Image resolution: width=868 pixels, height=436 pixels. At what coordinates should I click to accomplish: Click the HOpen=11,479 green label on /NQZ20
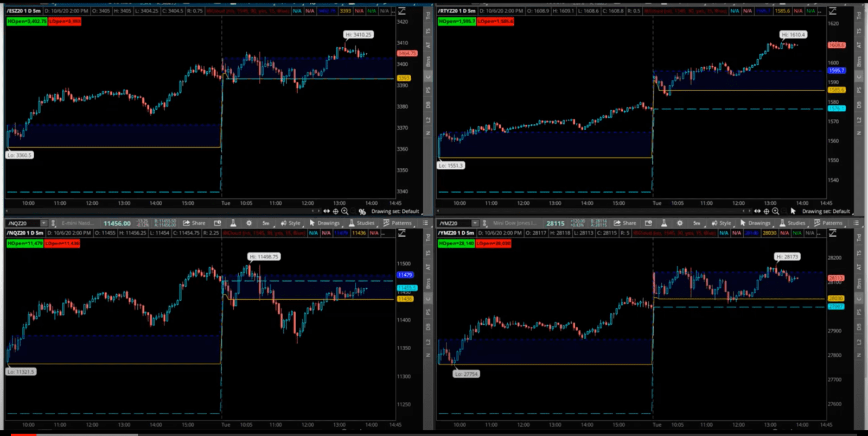(x=24, y=243)
